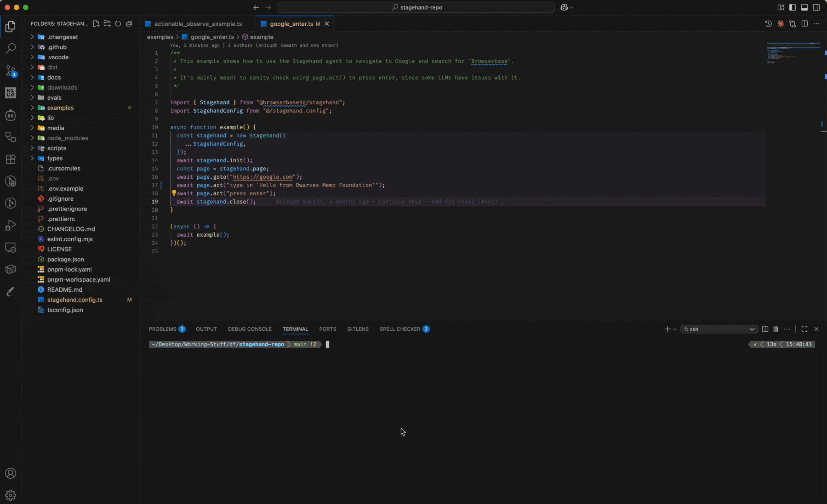Open the new terminal launch profile arrow

(x=675, y=329)
